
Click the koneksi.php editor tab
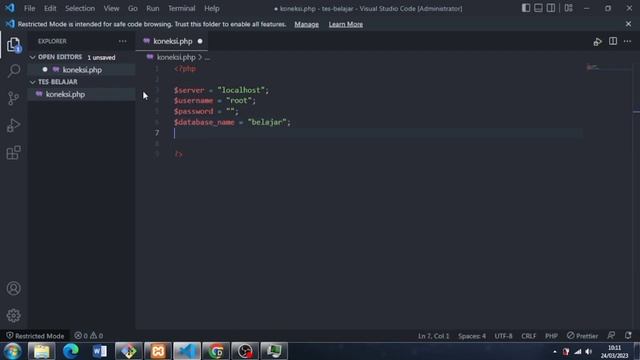tap(172, 41)
